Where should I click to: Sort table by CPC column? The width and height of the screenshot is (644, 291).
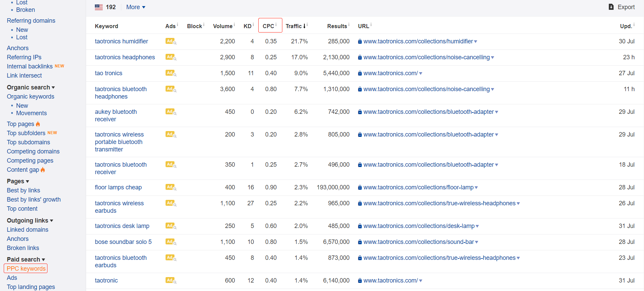pyautogui.click(x=268, y=26)
